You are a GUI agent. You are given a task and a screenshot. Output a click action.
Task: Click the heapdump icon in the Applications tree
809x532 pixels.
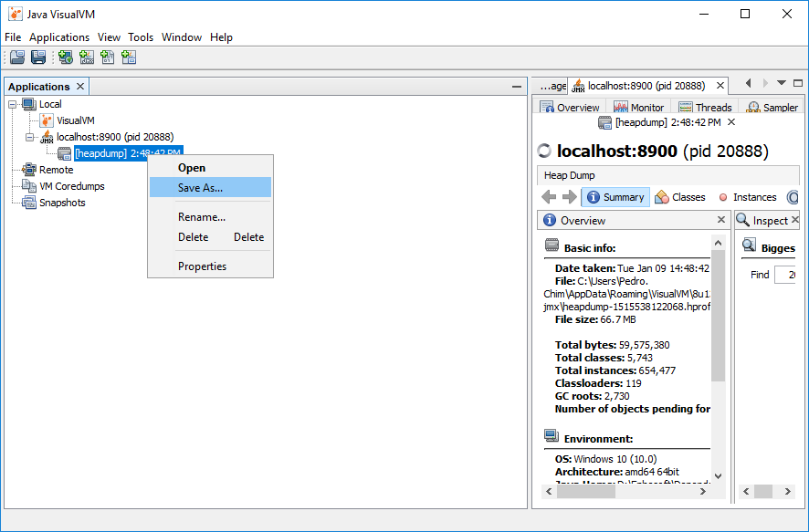coord(64,153)
